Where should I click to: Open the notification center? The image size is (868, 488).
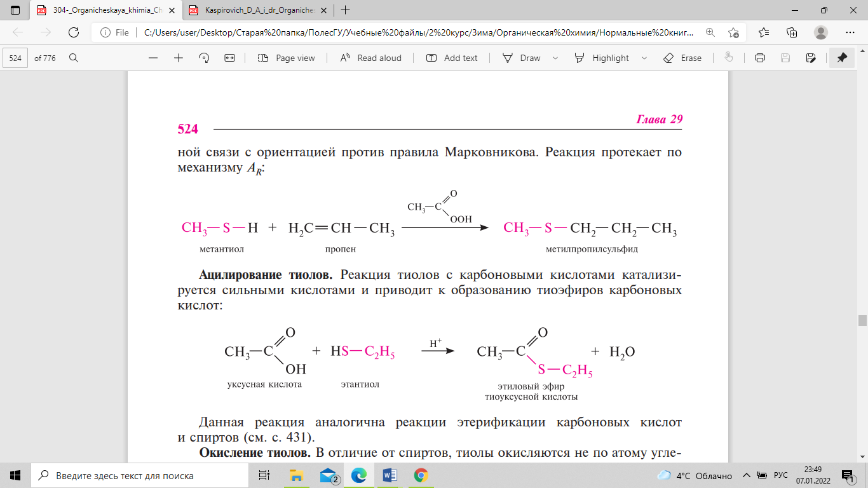pyautogui.click(x=848, y=475)
